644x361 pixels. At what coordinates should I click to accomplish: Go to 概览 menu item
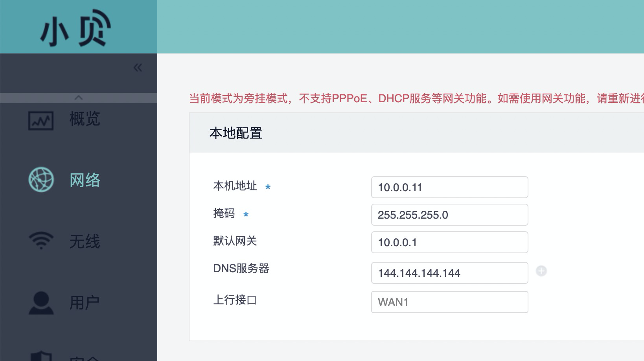[x=85, y=119]
